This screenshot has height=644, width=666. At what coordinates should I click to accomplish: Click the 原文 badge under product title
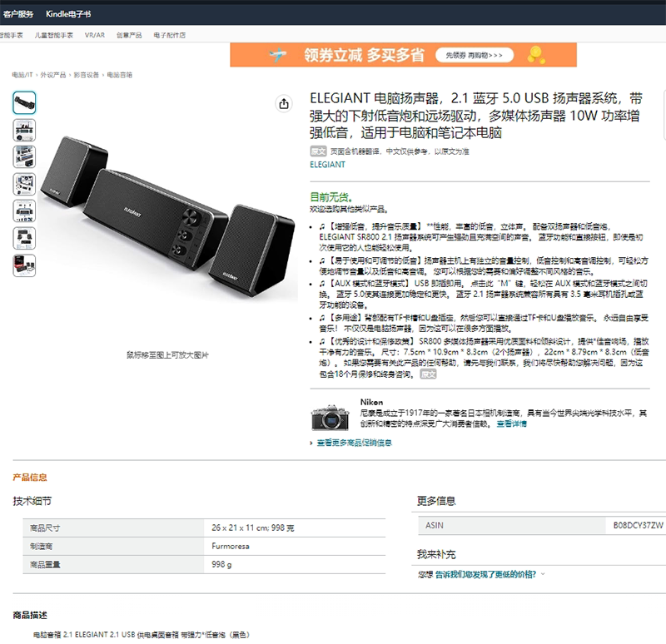[318, 151]
